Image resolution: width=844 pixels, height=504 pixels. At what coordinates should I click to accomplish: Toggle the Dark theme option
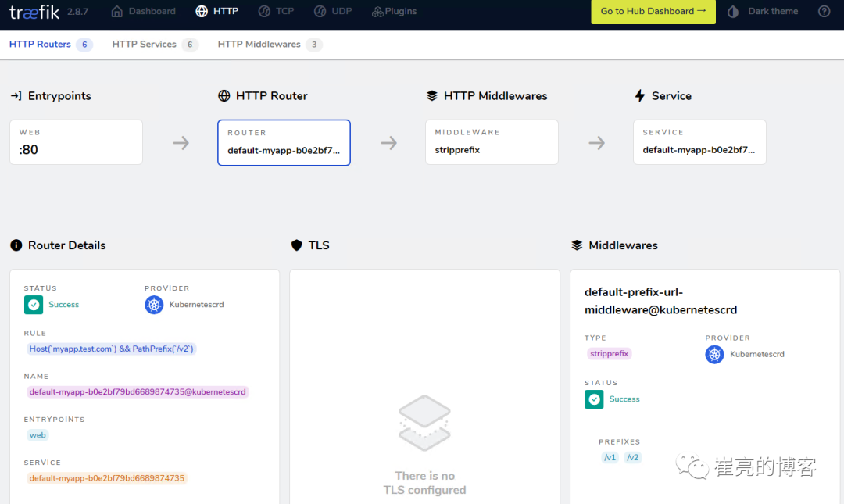tap(762, 11)
